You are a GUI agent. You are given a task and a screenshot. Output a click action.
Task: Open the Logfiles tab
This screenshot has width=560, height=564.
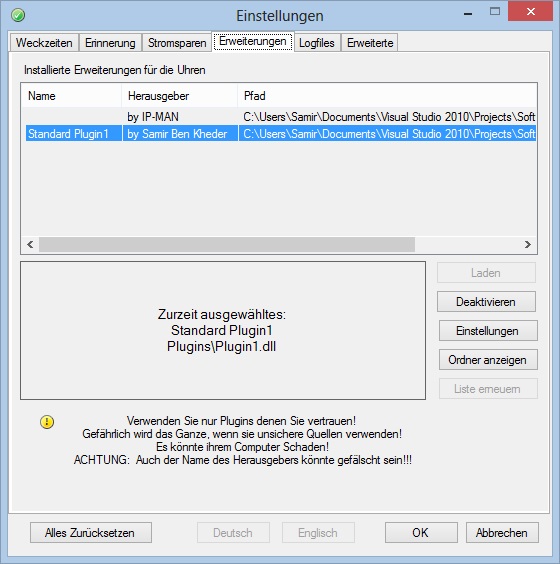317,43
